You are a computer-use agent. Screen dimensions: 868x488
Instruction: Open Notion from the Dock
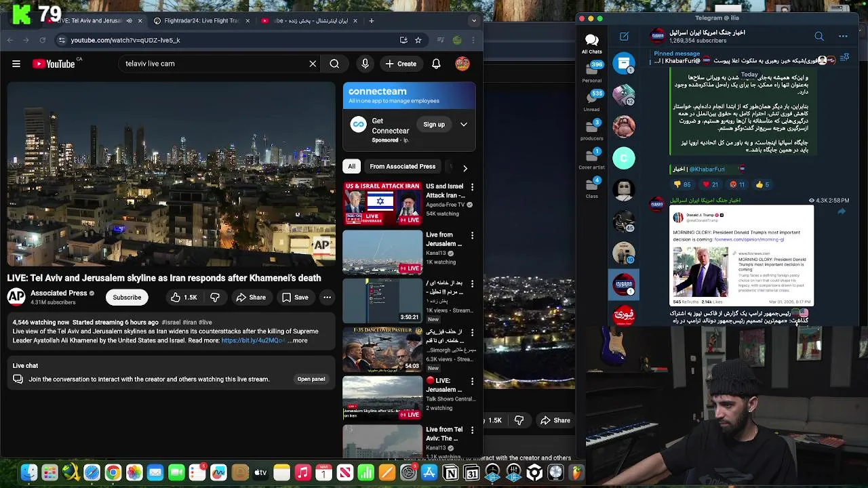(x=450, y=473)
